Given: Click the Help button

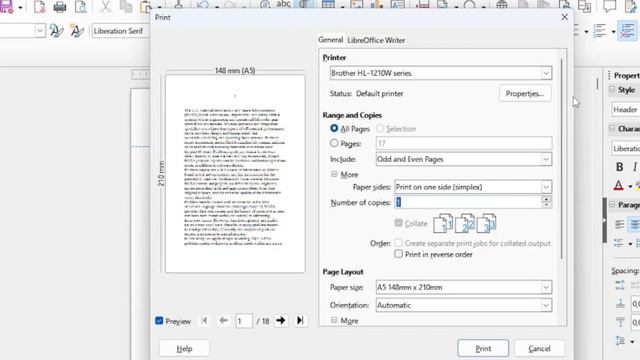Looking at the screenshot, I should click(184, 348).
